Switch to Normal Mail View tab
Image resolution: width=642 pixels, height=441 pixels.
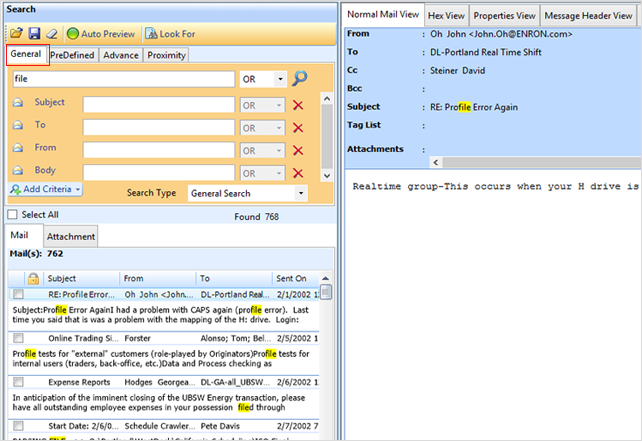click(383, 15)
